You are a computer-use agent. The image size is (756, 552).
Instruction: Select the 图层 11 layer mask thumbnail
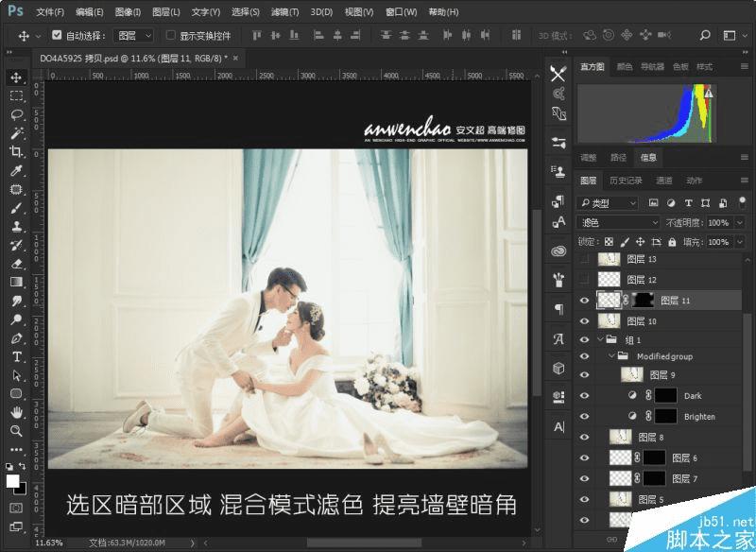pos(642,301)
